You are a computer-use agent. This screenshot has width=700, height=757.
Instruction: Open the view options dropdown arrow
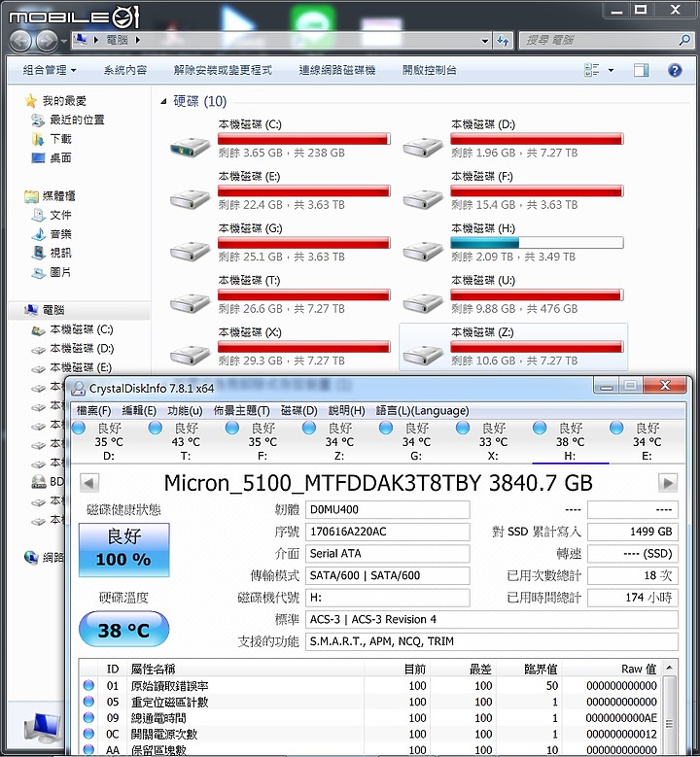coord(611,71)
